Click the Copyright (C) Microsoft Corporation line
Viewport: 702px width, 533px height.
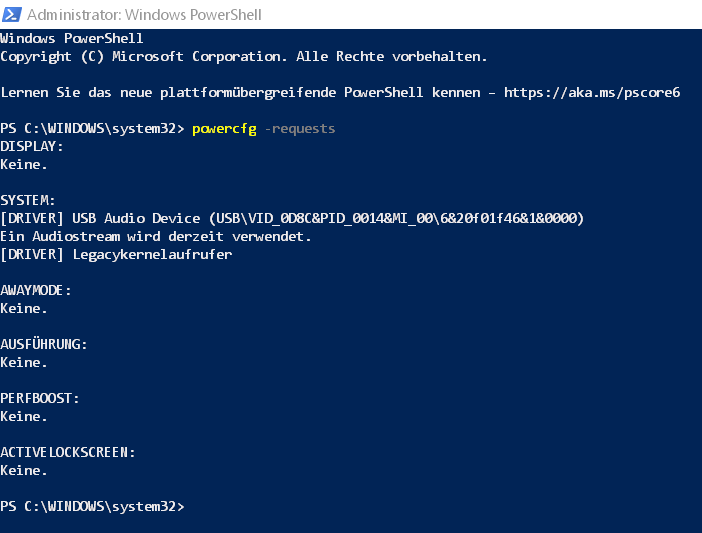pos(243,57)
